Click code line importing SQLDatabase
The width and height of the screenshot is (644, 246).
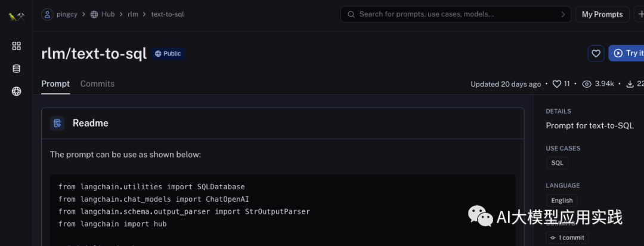(151, 187)
